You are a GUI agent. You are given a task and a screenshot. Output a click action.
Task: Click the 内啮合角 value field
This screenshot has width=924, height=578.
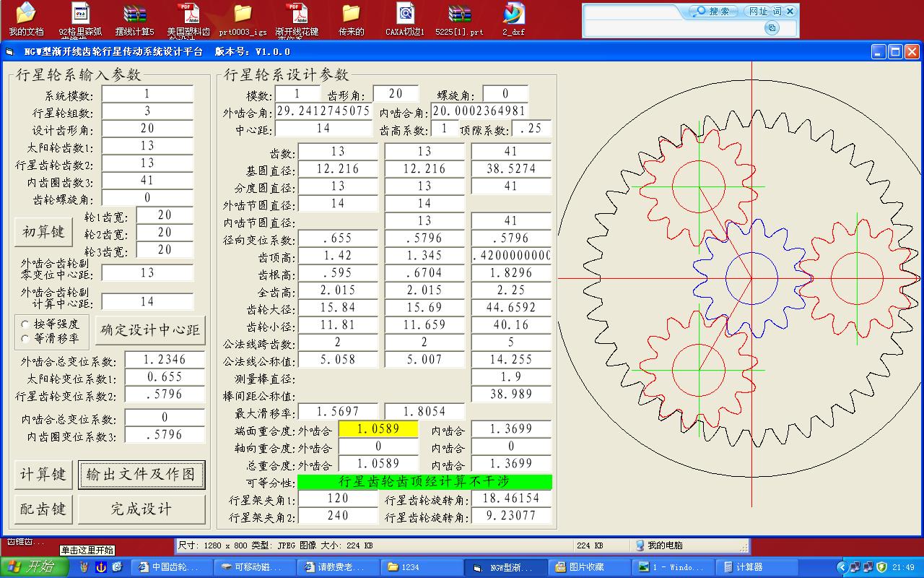click(x=479, y=111)
